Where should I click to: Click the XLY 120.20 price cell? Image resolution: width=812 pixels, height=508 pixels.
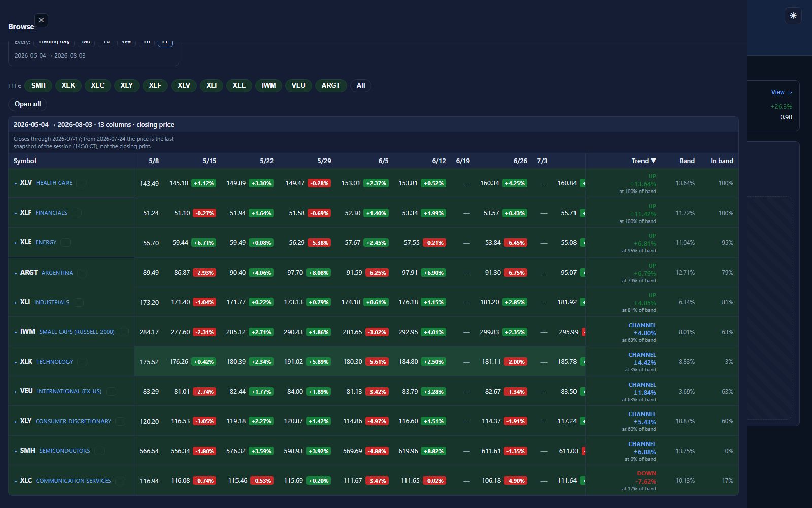(149, 421)
